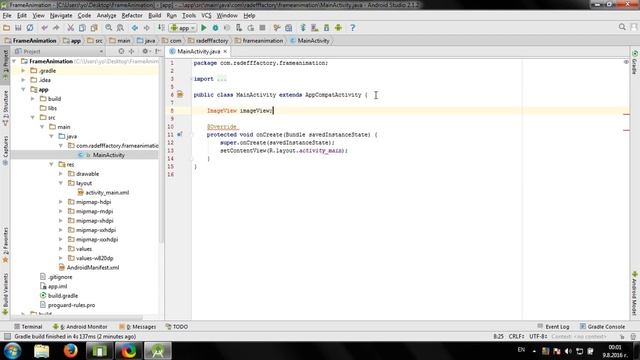
Task: Collapse the app module node
Action: 23,89
